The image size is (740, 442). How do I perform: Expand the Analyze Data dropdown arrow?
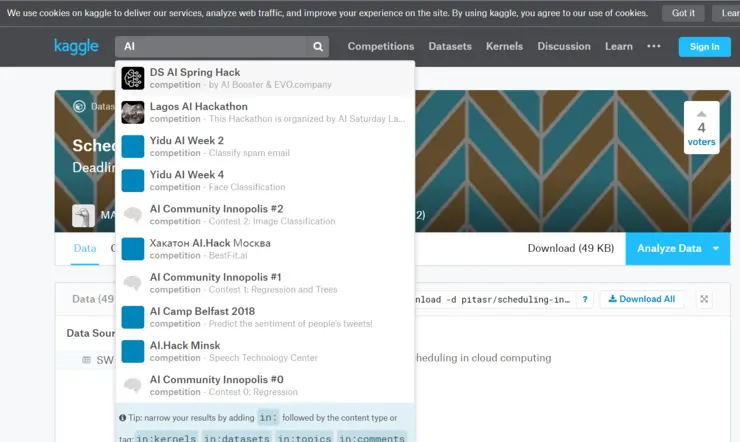[x=716, y=248]
